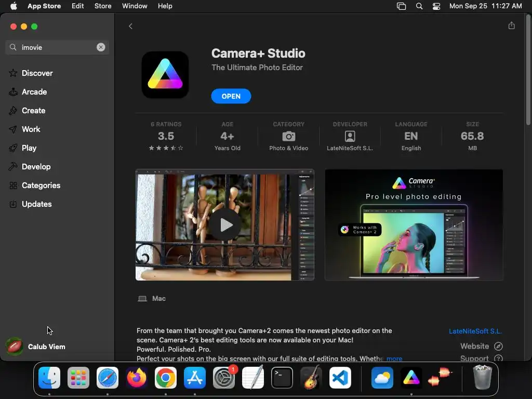Image resolution: width=532 pixels, height=399 pixels.
Task: Click the Arcade joystick icon
Action: pyautogui.click(x=13, y=91)
